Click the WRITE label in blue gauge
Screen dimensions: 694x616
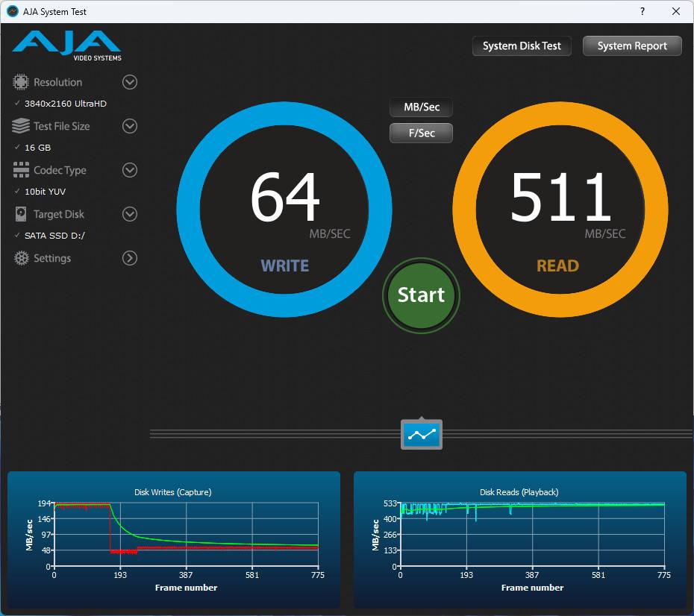[285, 265]
